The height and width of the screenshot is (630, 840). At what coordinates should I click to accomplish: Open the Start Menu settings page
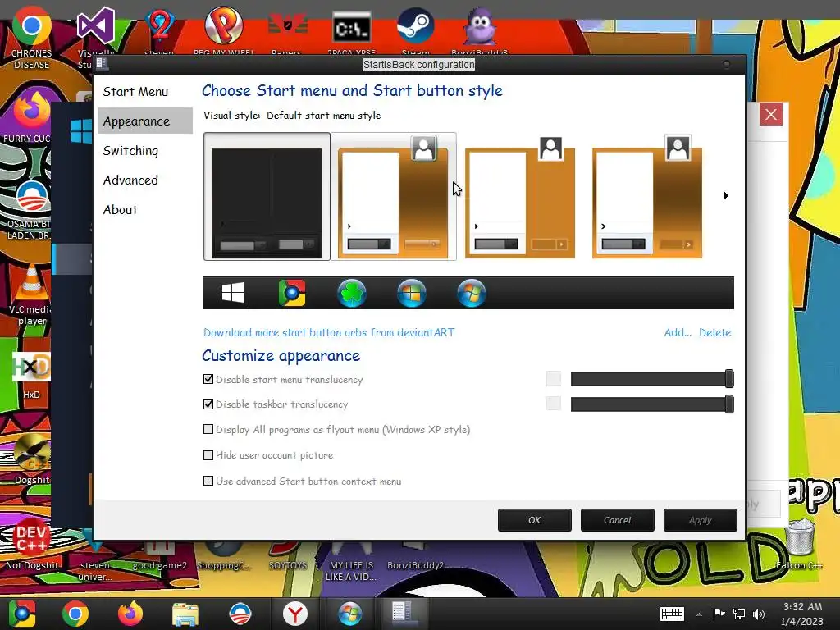pos(135,92)
